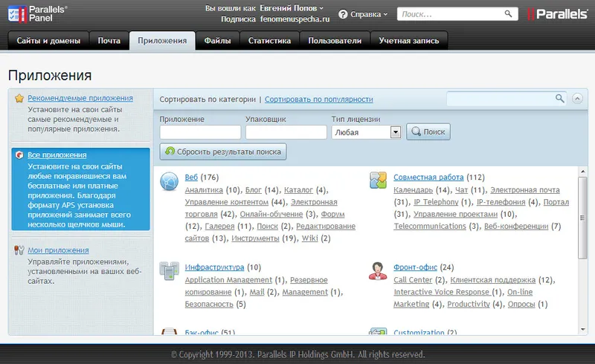Open the Productivity subcategory link

tap(469, 304)
